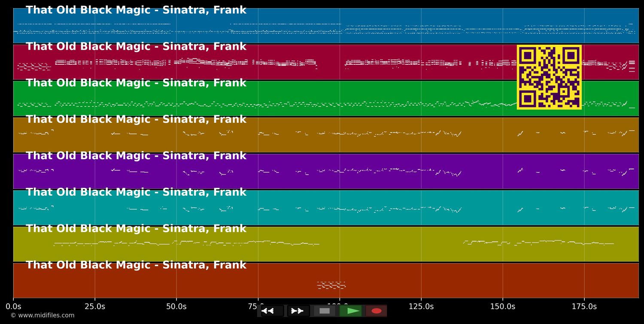Click the gray stop button
The height and width of the screenshot is (324, 644).
coord(325,311)
